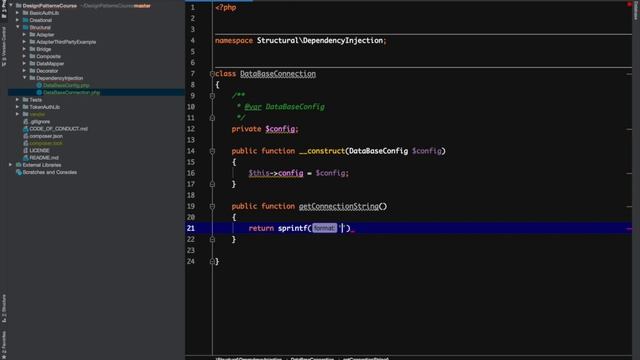Open the Structure tool window tab
This screenshot has width=640, height=360.
pyautogui.click(x=4, y=309)
